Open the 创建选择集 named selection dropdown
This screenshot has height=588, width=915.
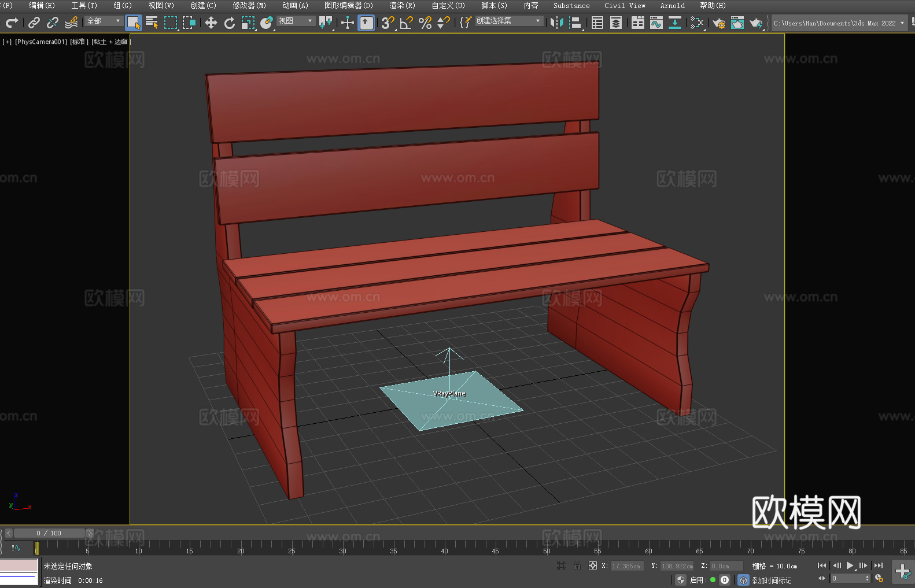point(509,21)
